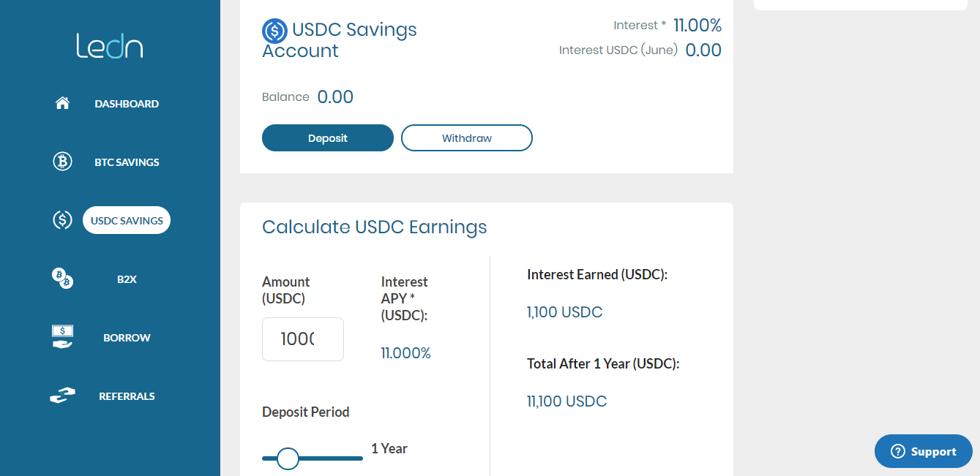Click the Amount (USDC) input field
The width and height of the screenshot is (980, 476).
[303, 339]
